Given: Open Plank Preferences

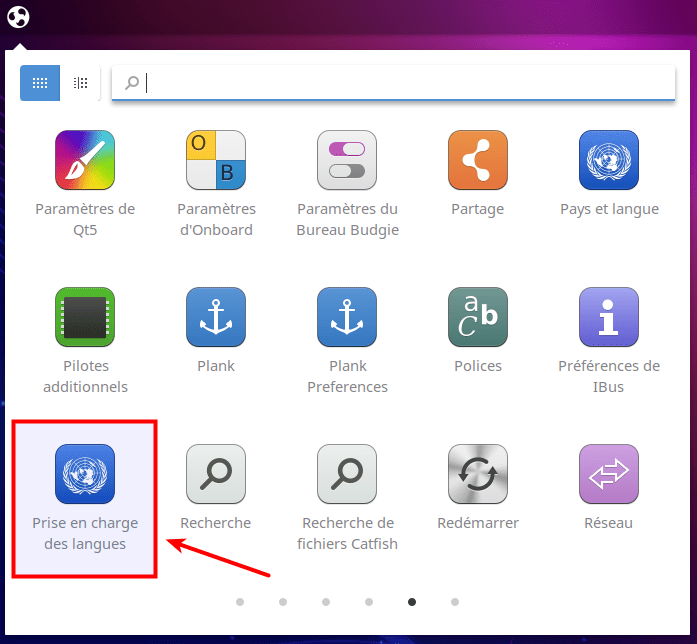Looking at the screenshot, I should pos(347,317).
